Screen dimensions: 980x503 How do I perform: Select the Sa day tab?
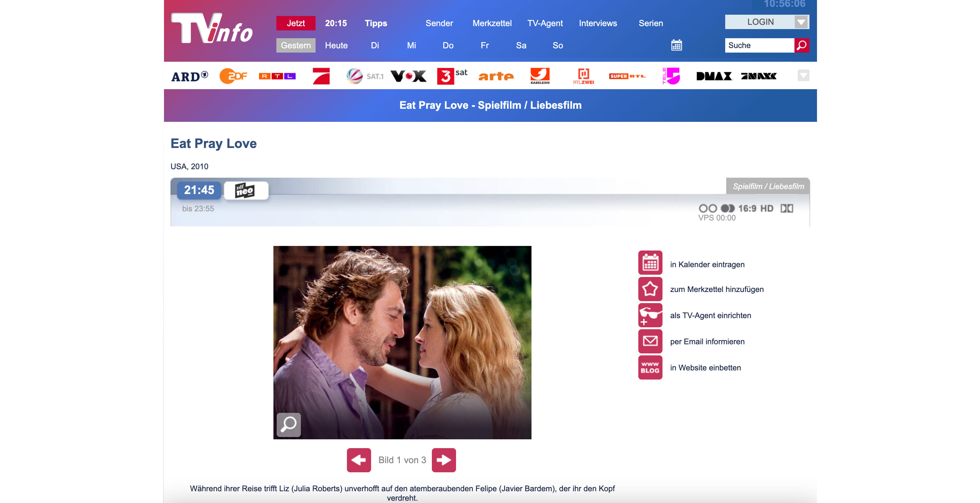coord(521,45)
